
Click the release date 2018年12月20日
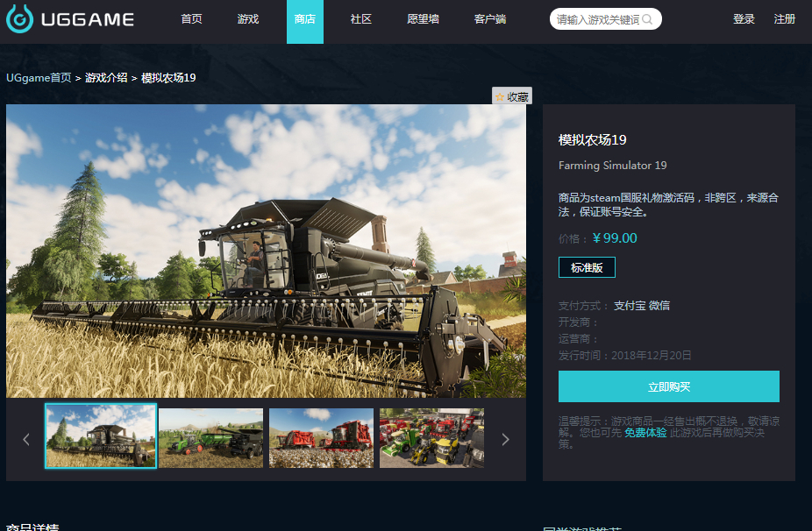click(651, 355)
